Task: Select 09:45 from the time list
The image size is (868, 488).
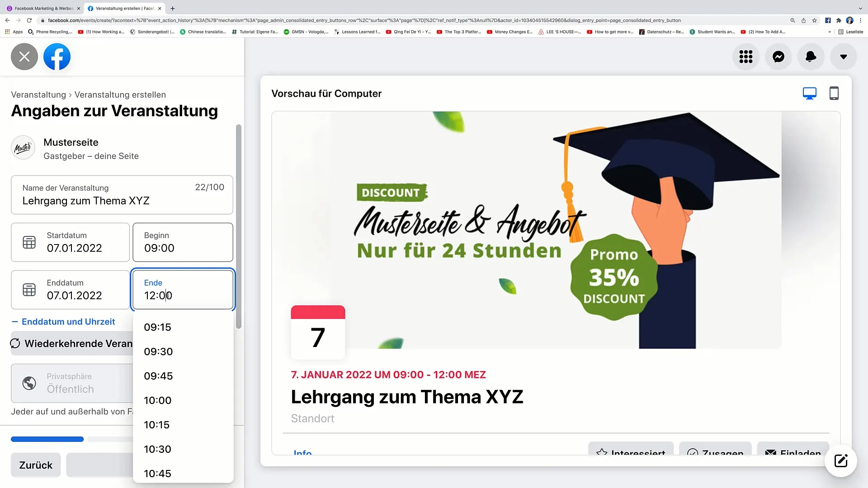Action: tap(183, 376)
